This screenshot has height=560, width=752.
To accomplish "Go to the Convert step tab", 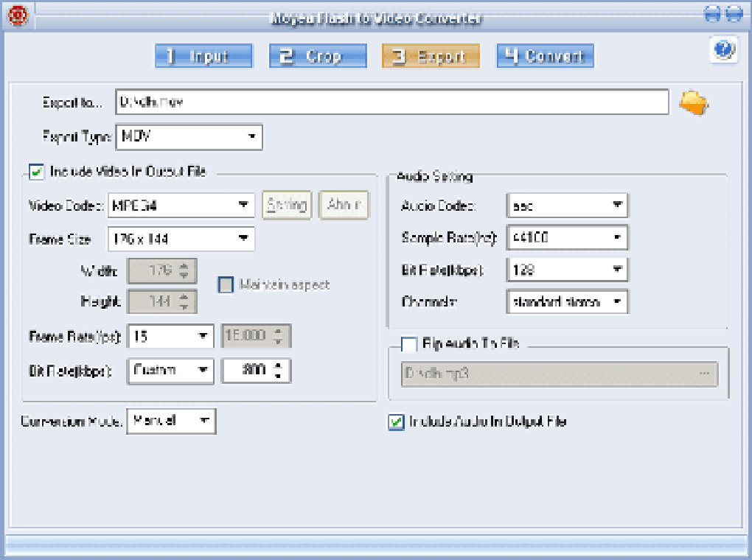I will pyautogui.click(x=546, y=56).
